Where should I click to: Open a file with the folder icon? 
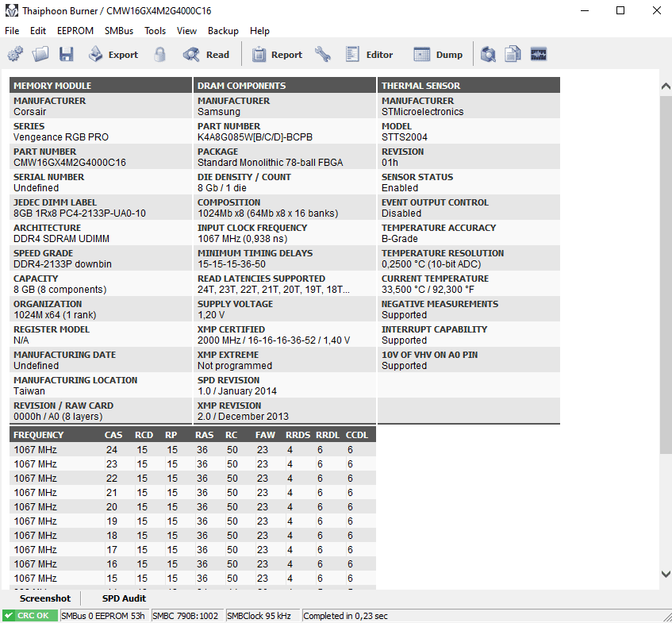(x=40, y=55)
